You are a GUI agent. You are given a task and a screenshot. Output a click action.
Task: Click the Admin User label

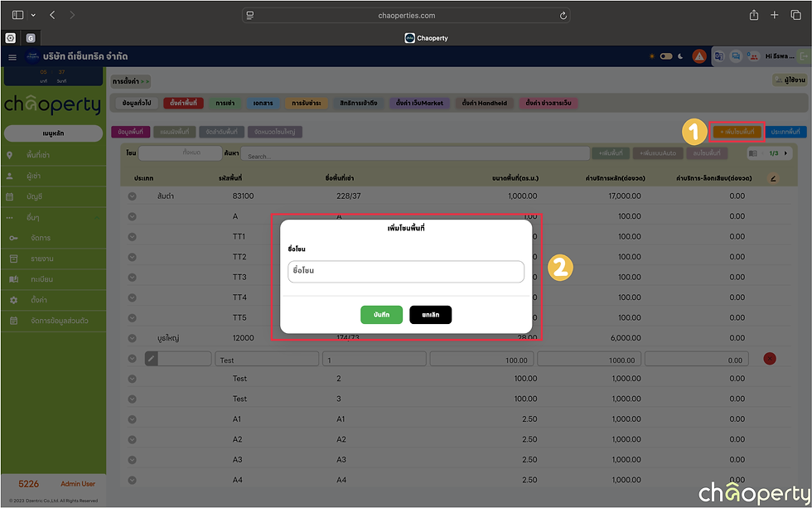click(78, 484)
